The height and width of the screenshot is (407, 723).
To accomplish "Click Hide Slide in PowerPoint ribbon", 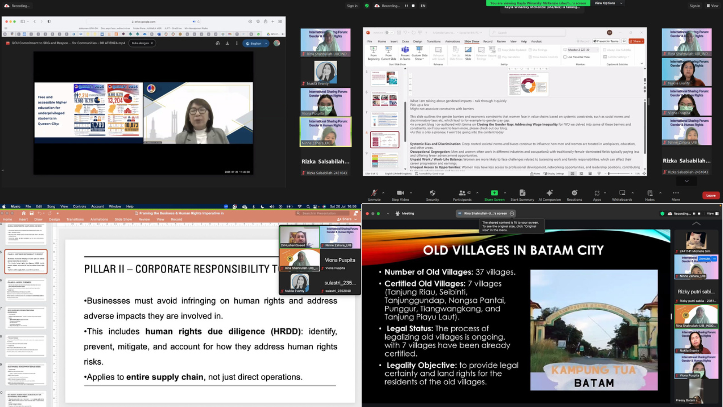I will click(468, 53).
